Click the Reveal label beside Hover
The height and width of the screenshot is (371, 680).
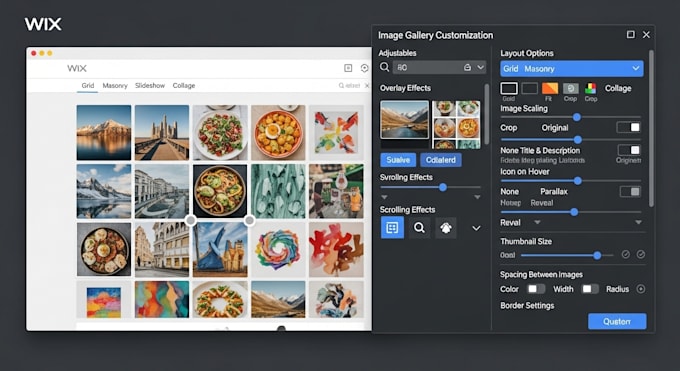(x=542, y=203)
